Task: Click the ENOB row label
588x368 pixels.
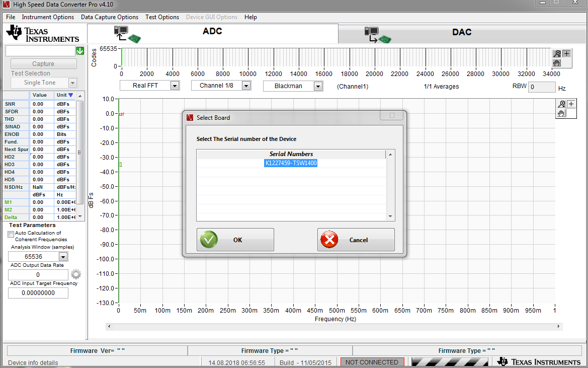Action: click(12, 134)
